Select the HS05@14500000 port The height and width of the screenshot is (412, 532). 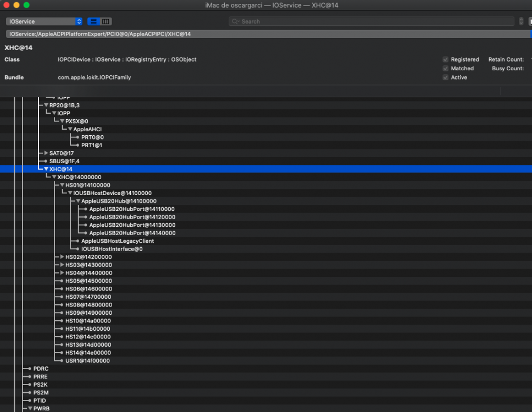88,281
